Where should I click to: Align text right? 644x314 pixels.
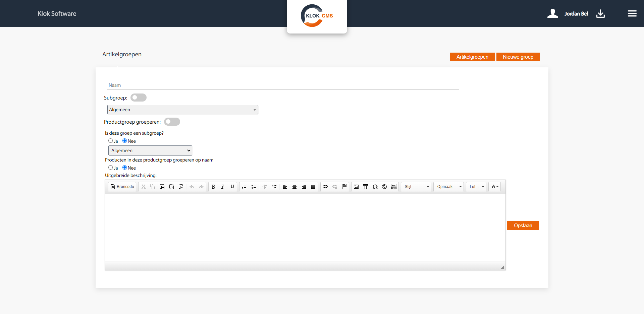pos(304,187)
